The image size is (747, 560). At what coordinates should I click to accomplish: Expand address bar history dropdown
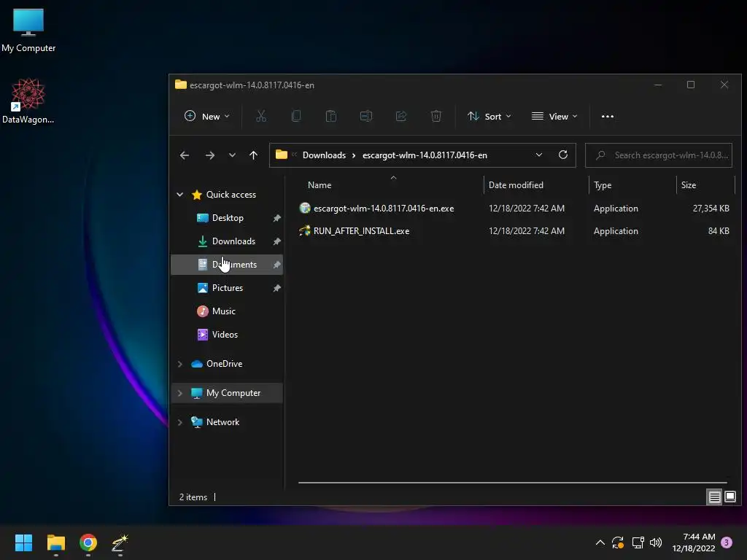pyautogui.click(x=539, y=155)
